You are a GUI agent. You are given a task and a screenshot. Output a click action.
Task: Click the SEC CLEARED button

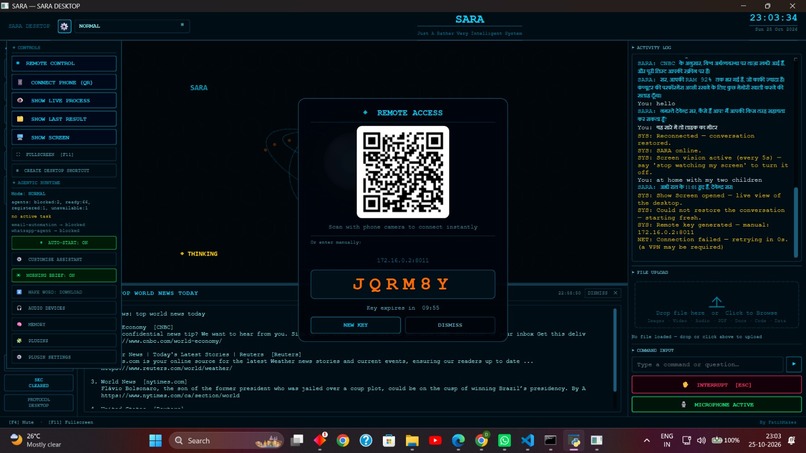(x=39, y=383)
